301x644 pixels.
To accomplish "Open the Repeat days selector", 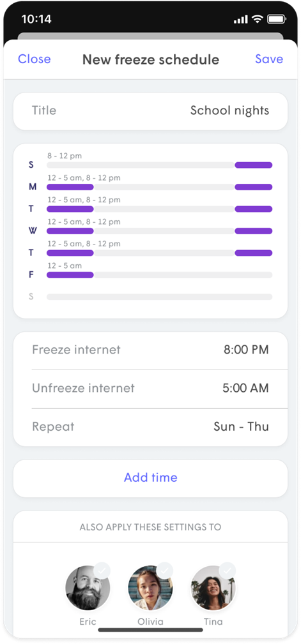I will [151, 427].
